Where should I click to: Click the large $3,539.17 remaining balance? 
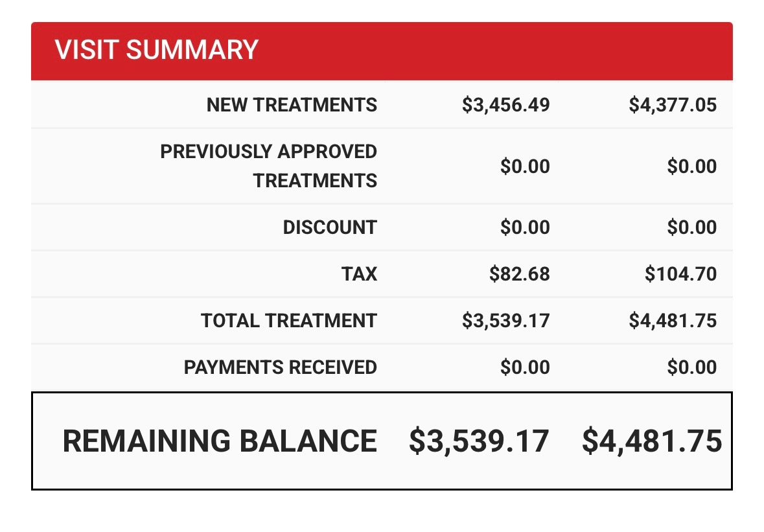[x=479, y=441]
